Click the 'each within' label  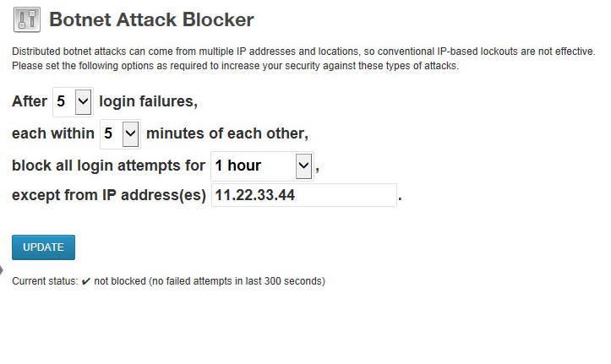coord(53,133)
